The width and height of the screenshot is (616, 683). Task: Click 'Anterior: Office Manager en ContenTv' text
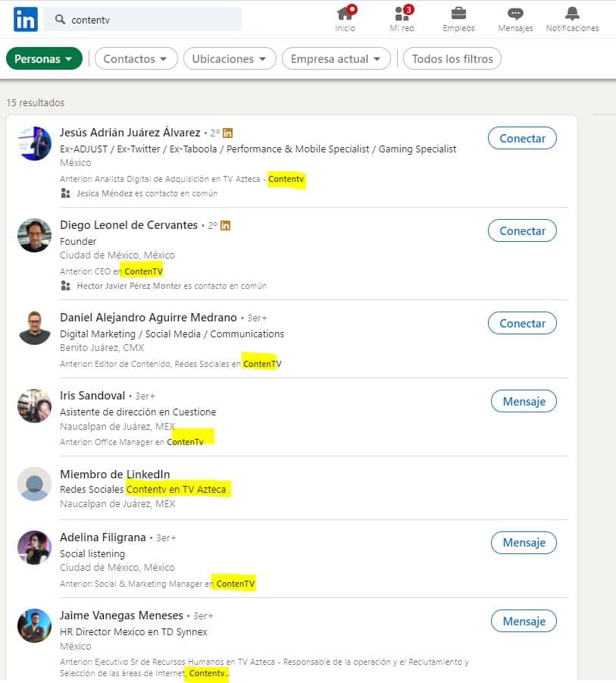[x=132, y=442]
